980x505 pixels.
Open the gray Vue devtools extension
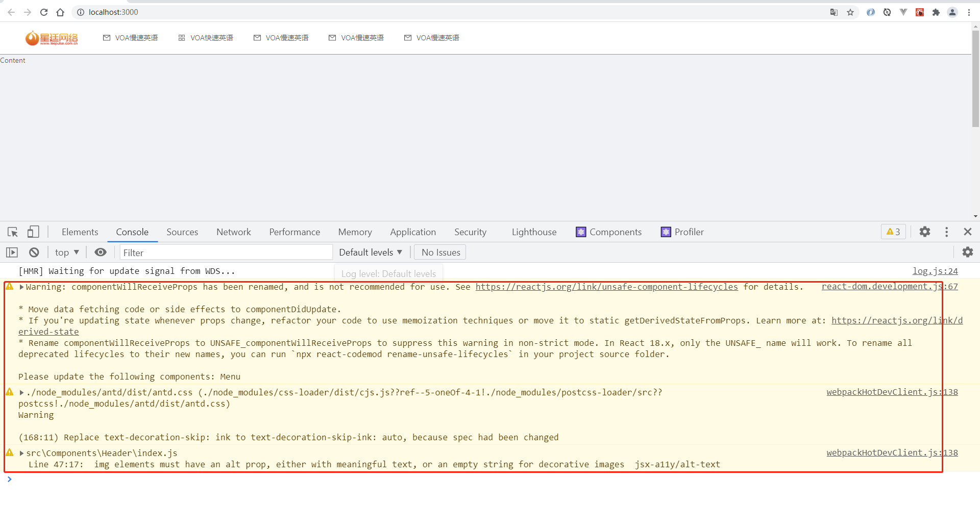pos(903,12)
